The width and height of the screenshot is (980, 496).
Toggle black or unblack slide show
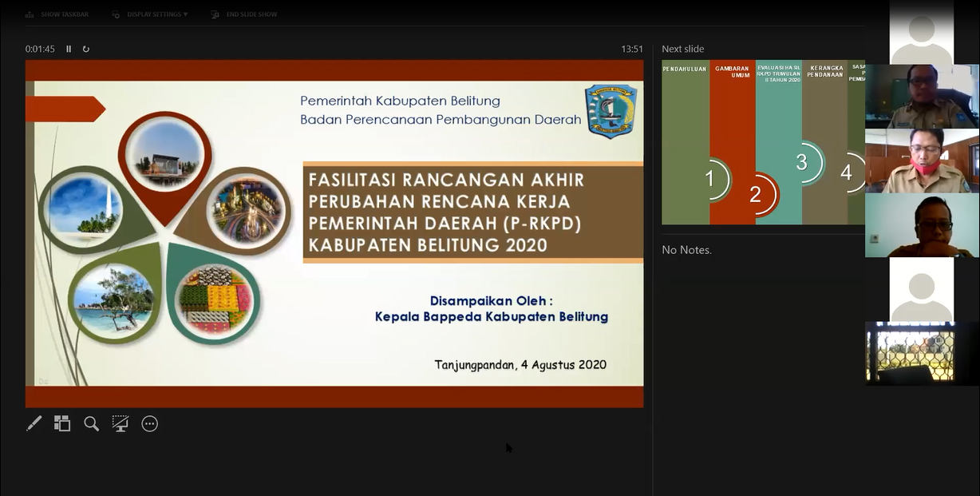point(121,423)
